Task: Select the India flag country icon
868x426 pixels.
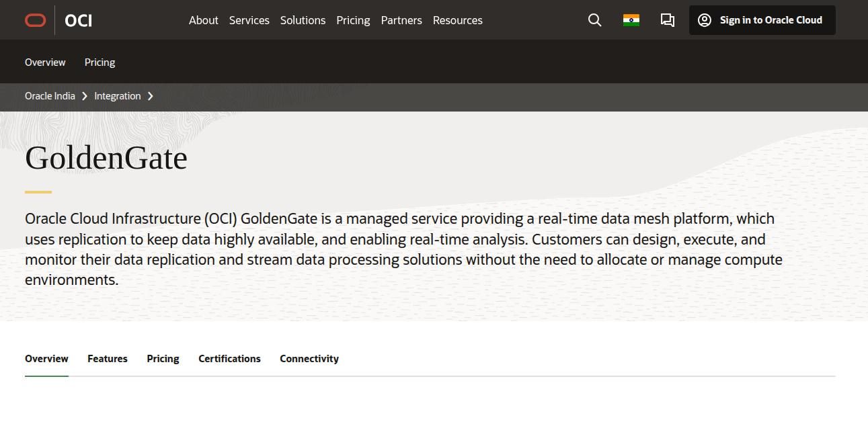Action: coord(631,20)
